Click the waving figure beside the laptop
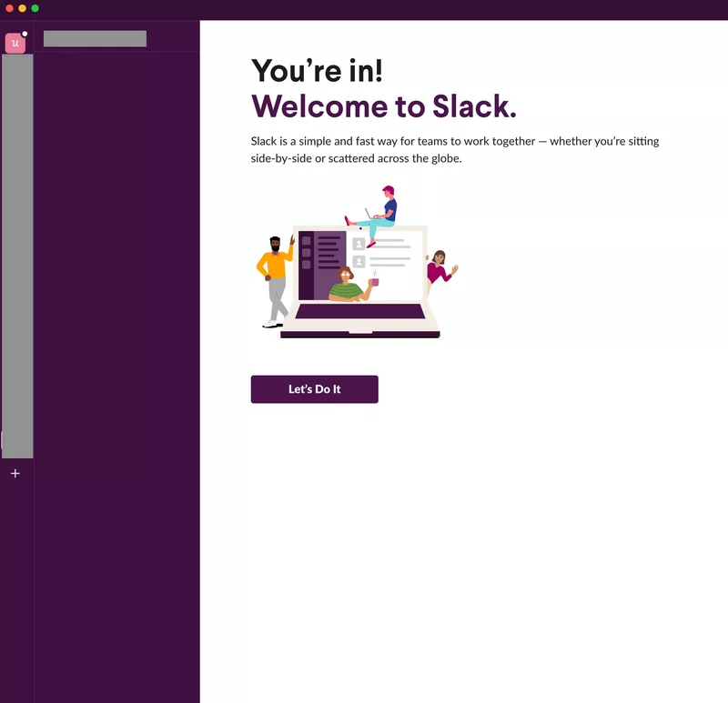The height and width of the screenshot is (703, 728). point(440,268)
